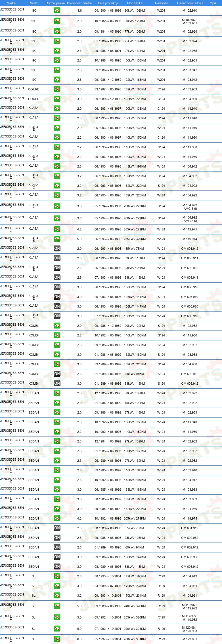Select the power cell 122kW / 166KM

(x=135, y=80)
